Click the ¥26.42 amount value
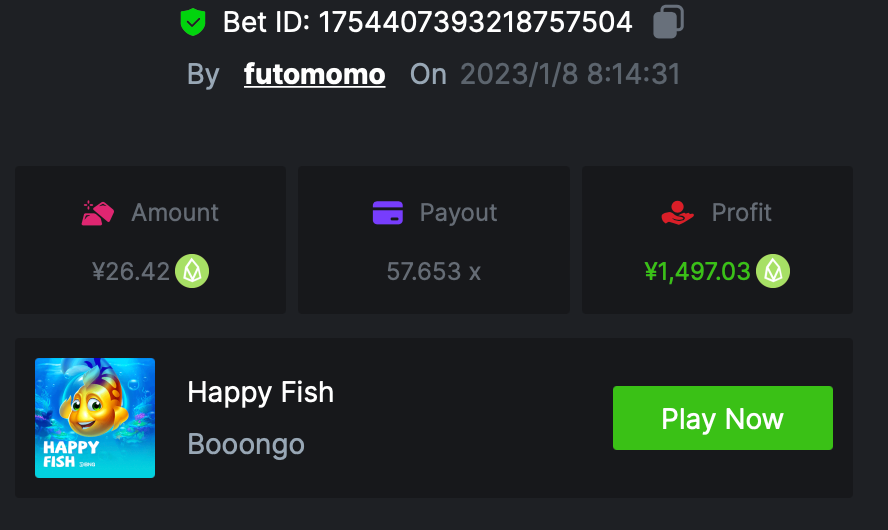 tap(131, 272)
